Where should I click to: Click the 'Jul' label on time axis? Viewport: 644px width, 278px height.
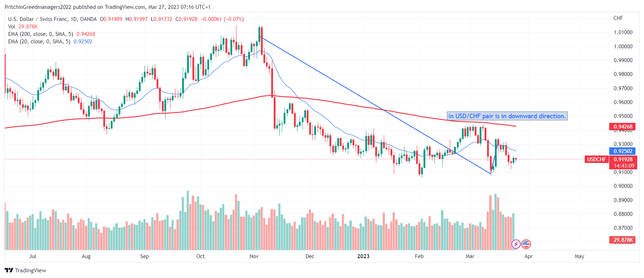tap(33, 256)
